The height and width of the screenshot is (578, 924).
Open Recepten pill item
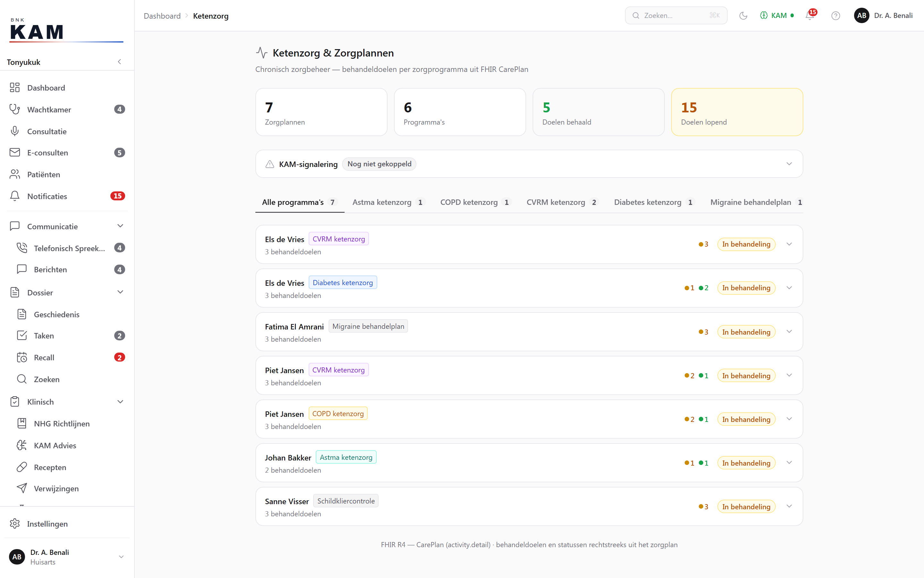point(71,467)
